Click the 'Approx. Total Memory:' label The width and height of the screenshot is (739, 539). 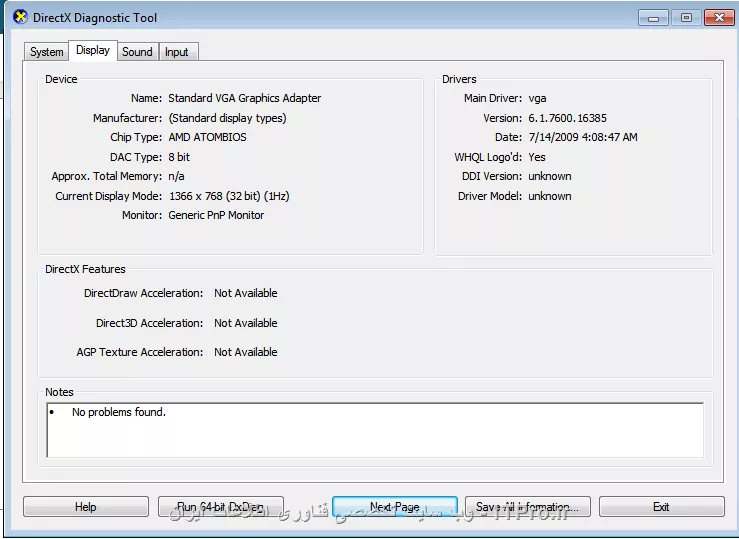[107, 176]
